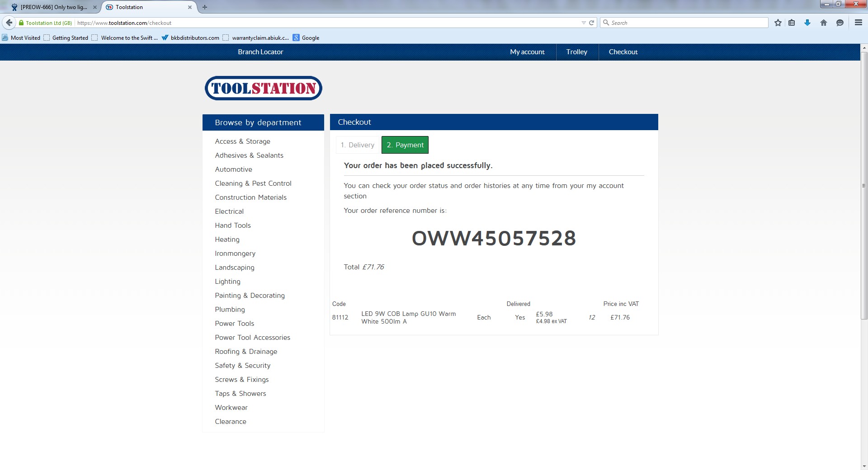
Task: Select the 1. Delivery checkout step
Action: tap(358, 145)
